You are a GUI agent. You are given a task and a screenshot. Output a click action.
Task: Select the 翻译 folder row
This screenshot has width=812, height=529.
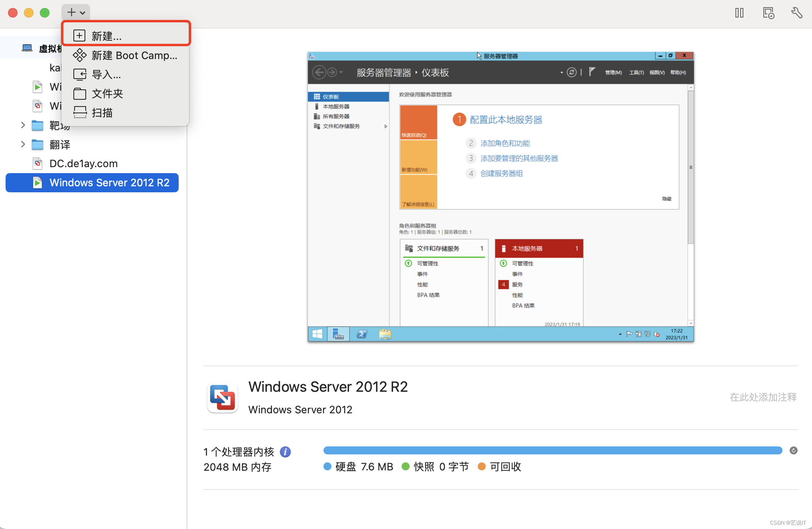(x=92, y=144)
